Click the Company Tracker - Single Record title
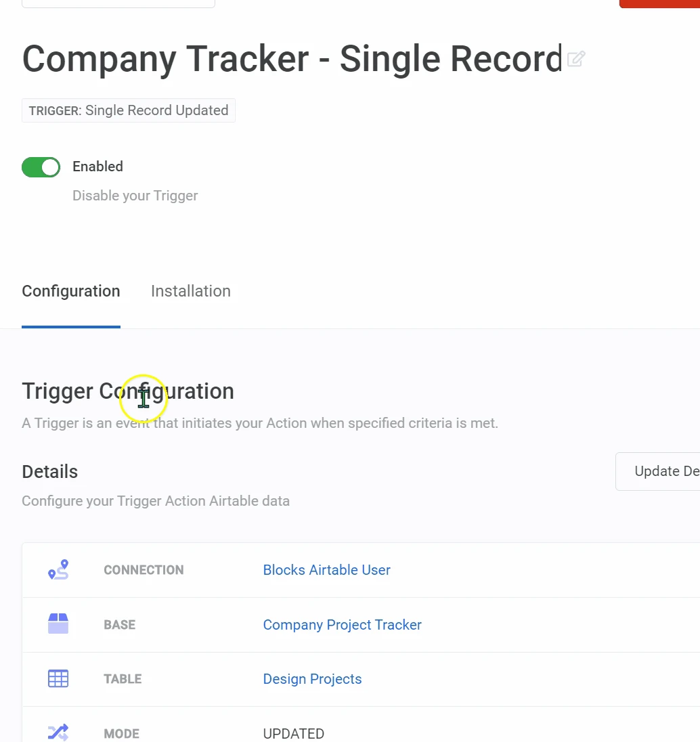Image resolution: width=700 pixels, height=742 pixels. point(292,59)
